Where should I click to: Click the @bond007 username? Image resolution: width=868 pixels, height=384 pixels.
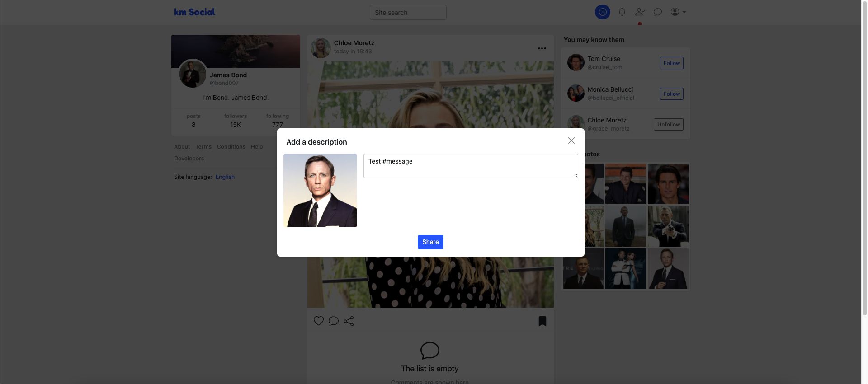224,83
